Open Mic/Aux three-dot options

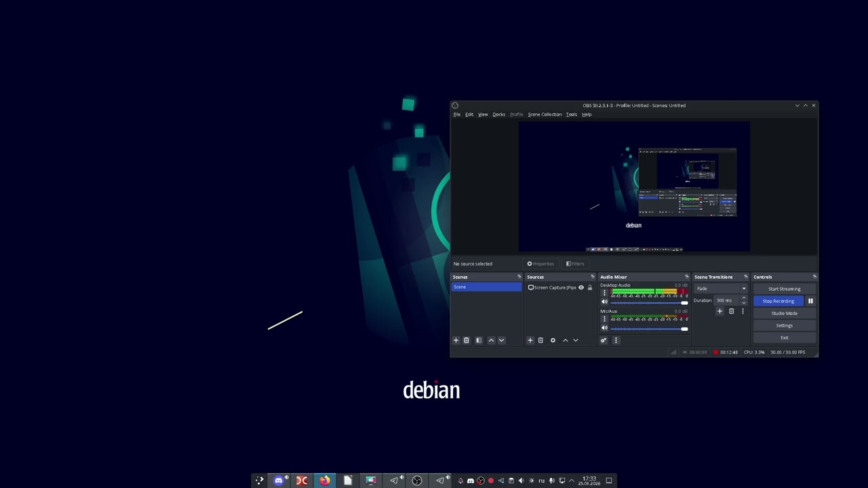pyautogui.click(x=604, y=319)
